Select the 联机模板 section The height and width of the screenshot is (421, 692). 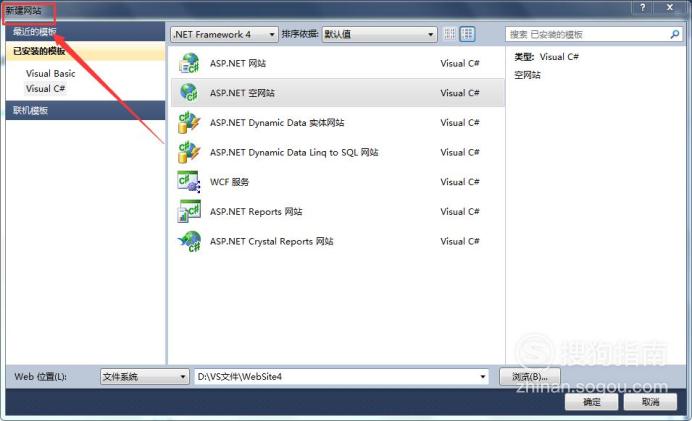tap(85, 110)
